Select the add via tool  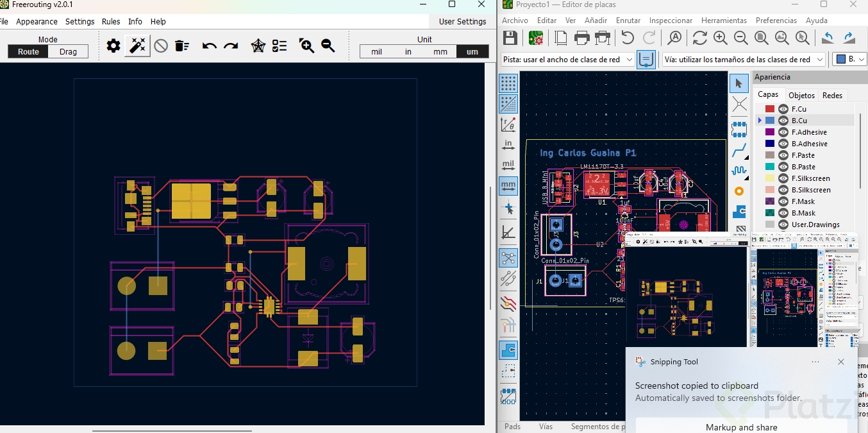tap(739, 191)
